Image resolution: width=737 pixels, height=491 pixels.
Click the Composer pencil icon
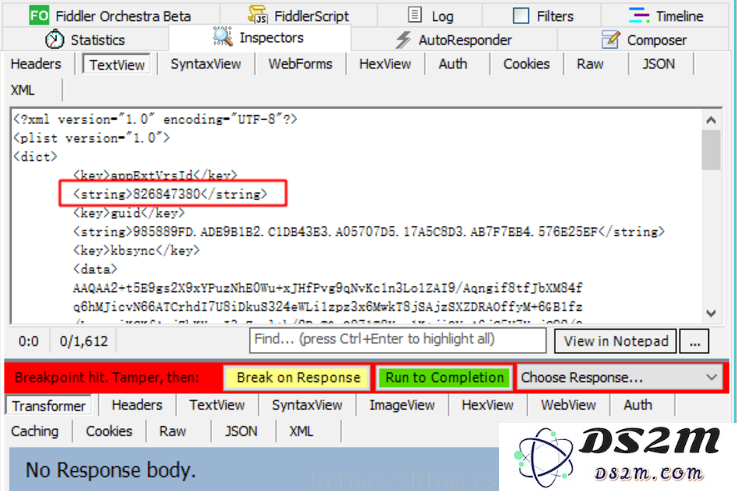(611, 39)
